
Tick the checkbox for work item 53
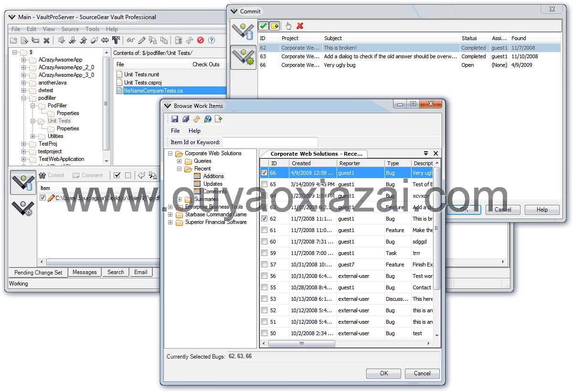pos(265,299)
